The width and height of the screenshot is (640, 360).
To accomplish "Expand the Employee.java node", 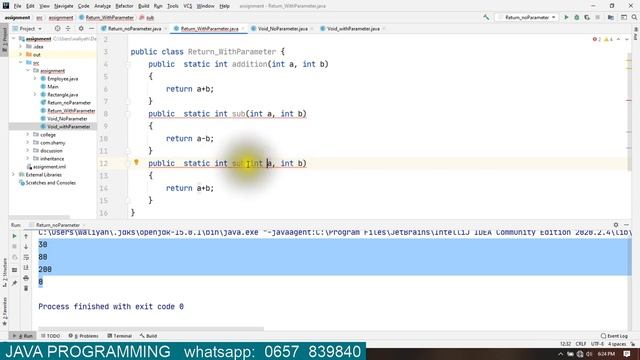I will pyautogui.click(x=35, y=78).
